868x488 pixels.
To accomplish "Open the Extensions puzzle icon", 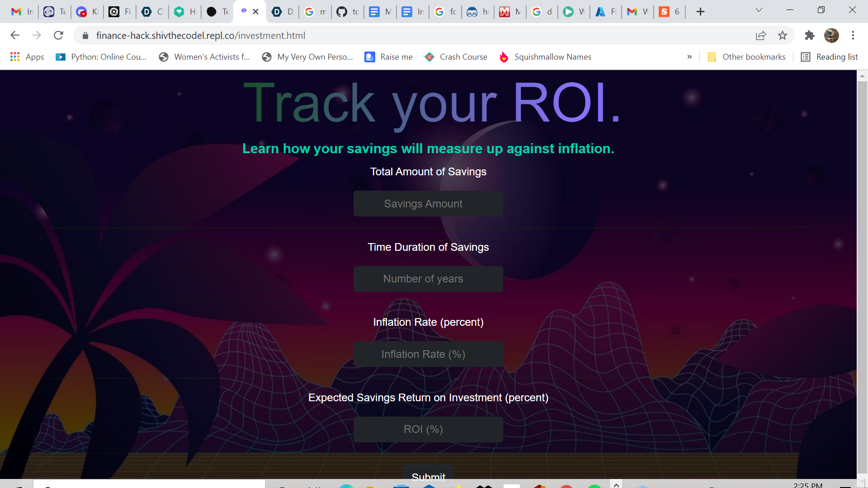I will coord(810,35).
